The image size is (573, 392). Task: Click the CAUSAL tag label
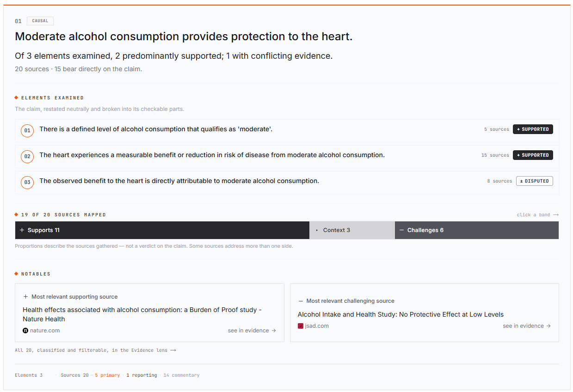coord(40,21)
